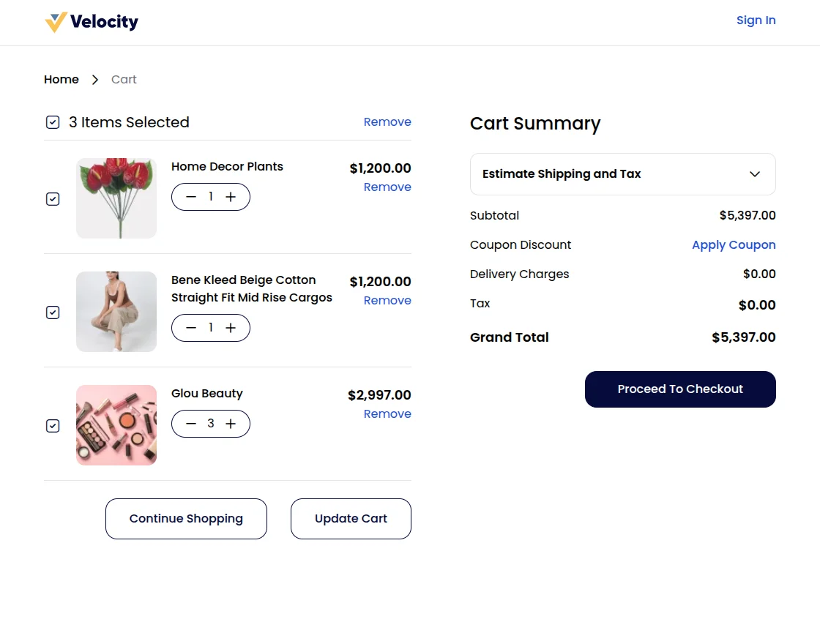Open the Sign In page
Image resolution: width=820 pixels, height=644 pixels.
756,20
